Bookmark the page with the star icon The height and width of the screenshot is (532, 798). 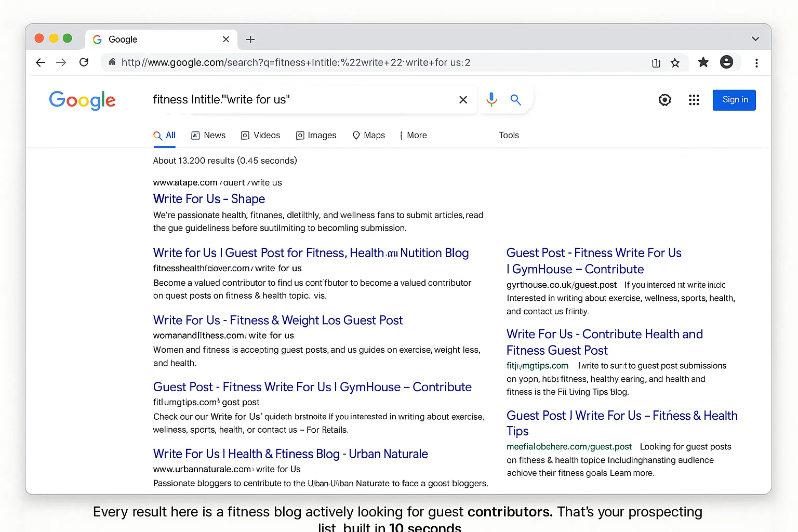point(675,62)
